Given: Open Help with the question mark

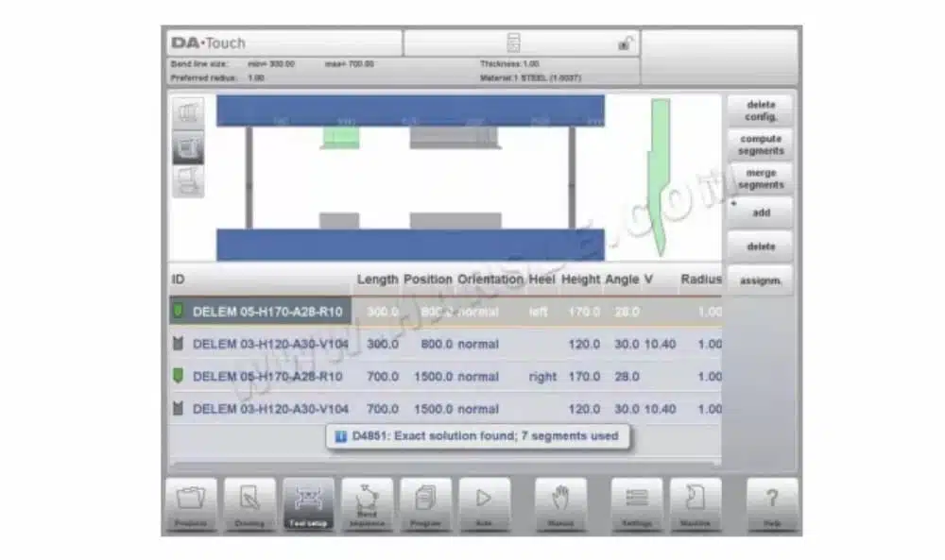Looking at the screenshot, I should [x=772, y=504].
